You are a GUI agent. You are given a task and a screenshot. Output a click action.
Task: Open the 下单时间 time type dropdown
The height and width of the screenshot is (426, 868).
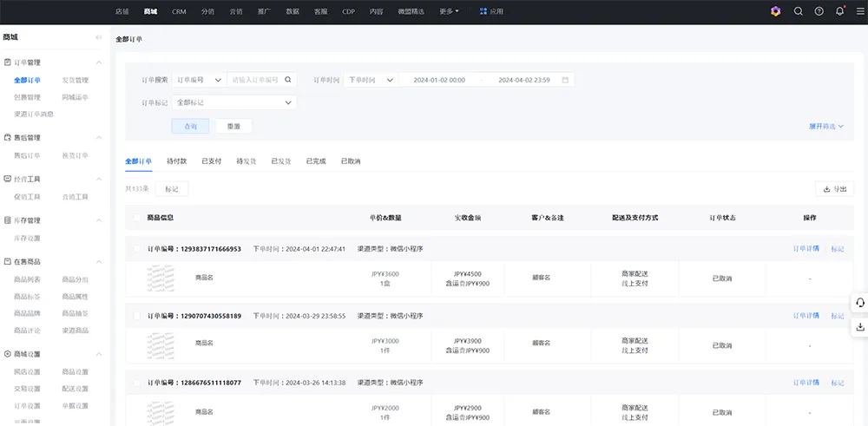[x=371, y=80]
